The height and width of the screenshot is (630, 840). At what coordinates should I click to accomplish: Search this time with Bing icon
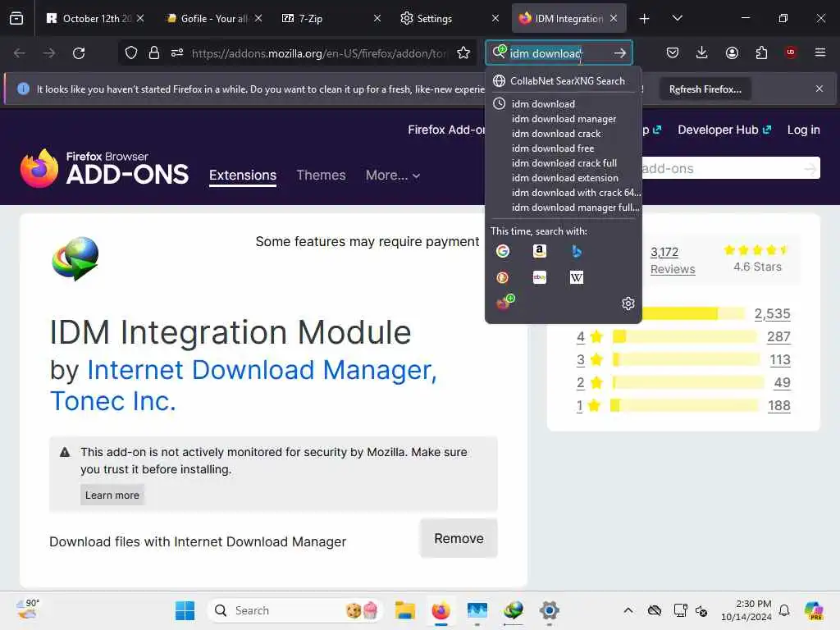(577, 251)
